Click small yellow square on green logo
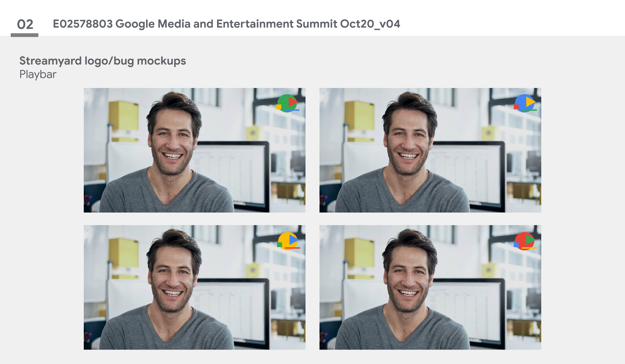The width and height of the screenshot is (625, 364). [x=279, y=107]
